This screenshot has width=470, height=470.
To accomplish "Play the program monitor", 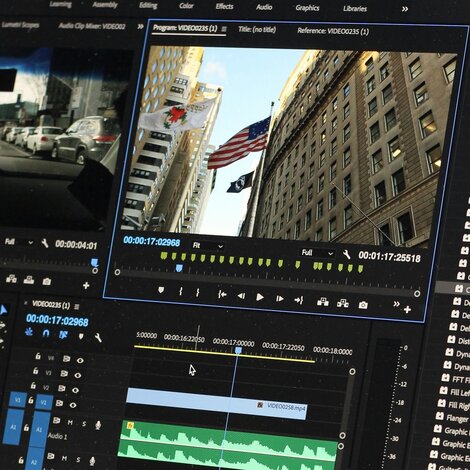I will coord(260,297).
